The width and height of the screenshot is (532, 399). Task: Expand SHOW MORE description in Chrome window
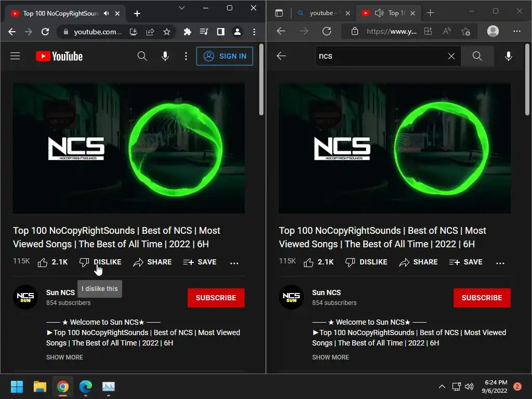[64, 357]
